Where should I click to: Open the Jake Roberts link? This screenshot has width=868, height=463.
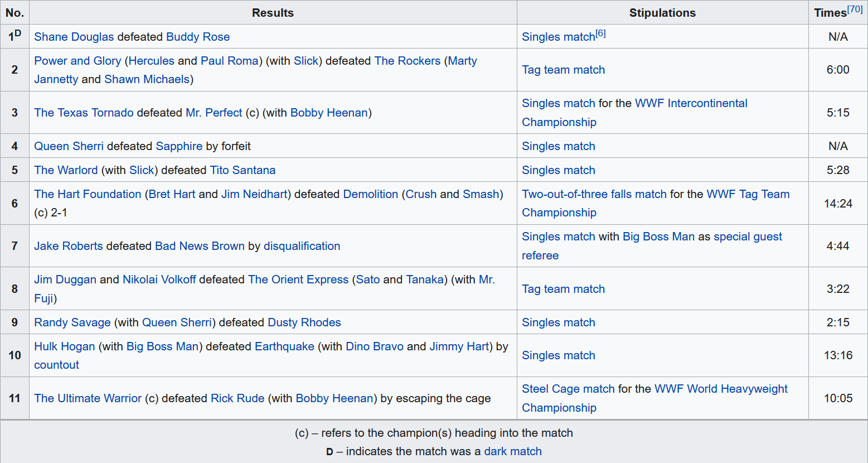pos(69,246)
